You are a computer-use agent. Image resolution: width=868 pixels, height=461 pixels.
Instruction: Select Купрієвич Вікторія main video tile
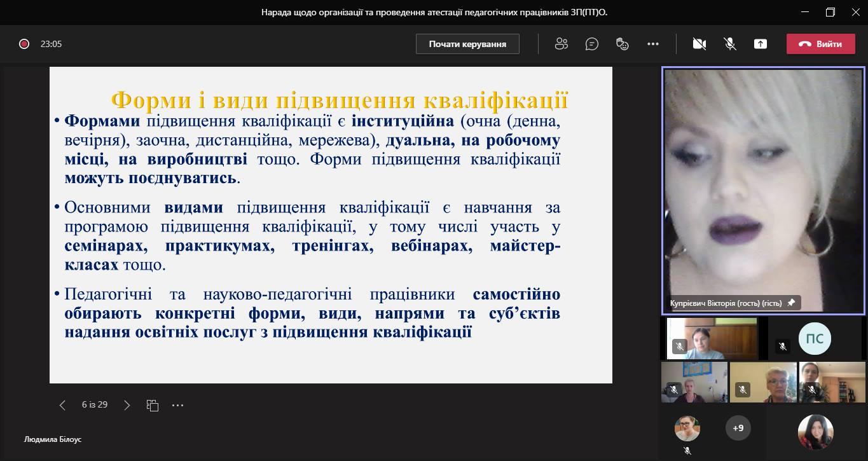coord(763,184)
